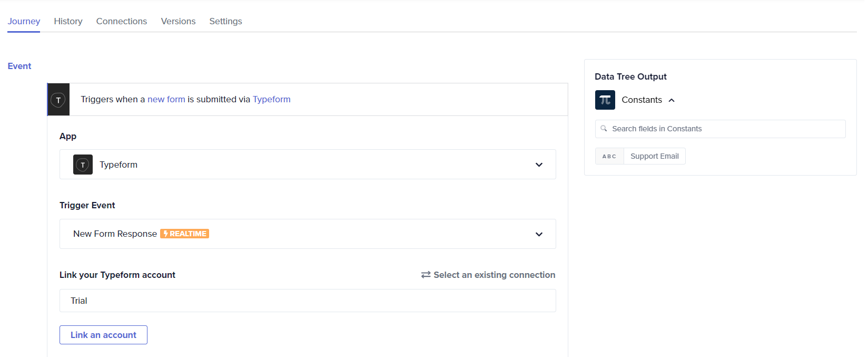Click the Trial connection name field
Viewport: 868px width, 357px height.
[x=308, y=301]
